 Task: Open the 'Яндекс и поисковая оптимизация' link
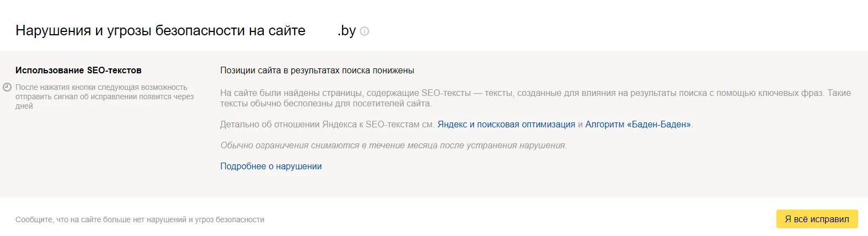(x=506, y=125)
